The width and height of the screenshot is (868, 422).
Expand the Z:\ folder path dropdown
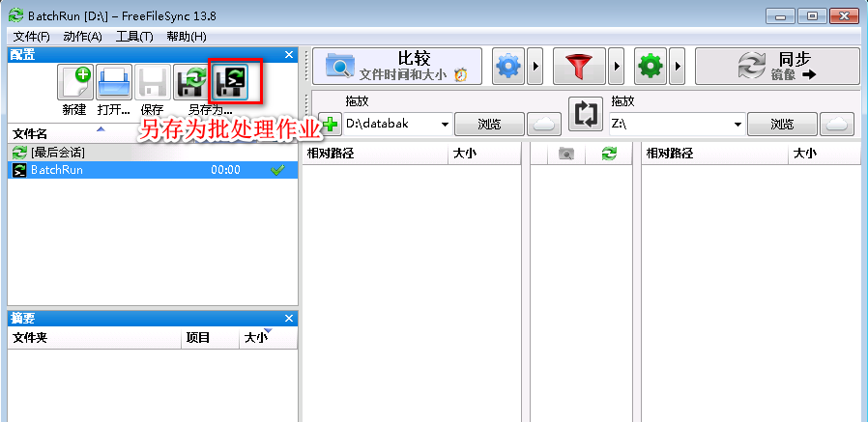(738, 125)
